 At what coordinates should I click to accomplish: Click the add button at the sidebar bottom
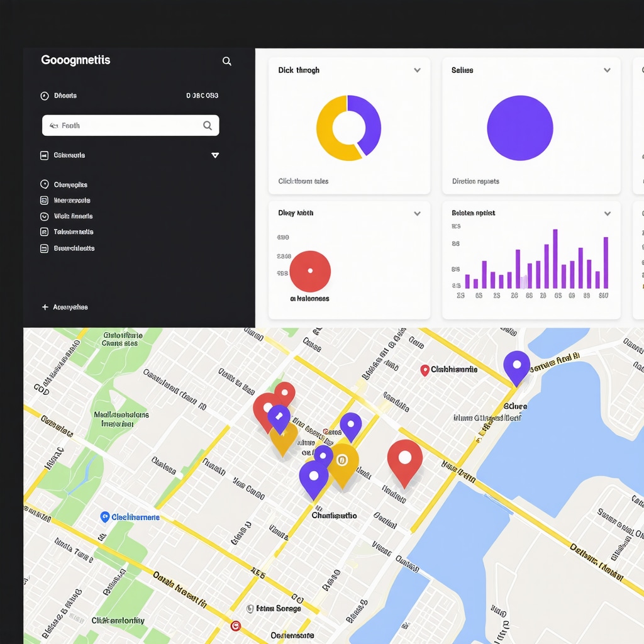pyautogui.click(x=65, y=307)
